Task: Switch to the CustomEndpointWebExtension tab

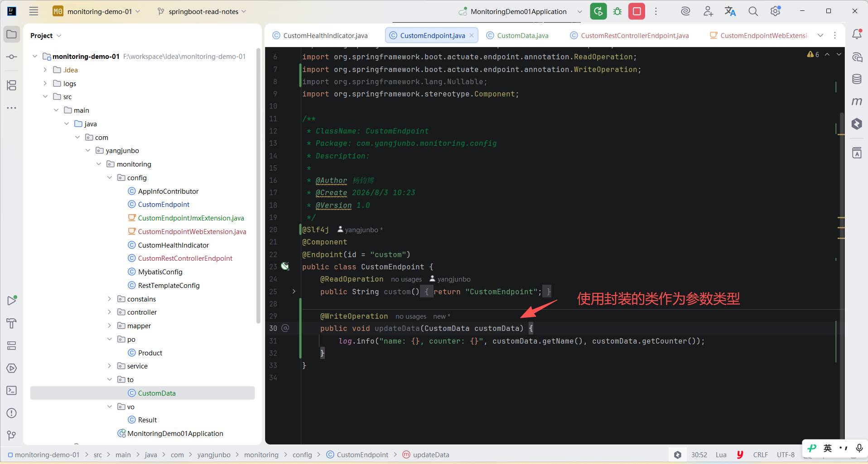Action: click(x=759, y=35)
